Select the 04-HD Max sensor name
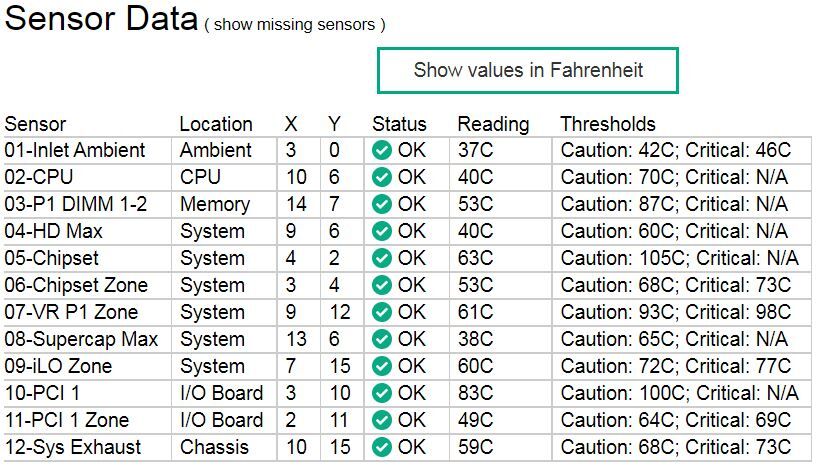Image resolution: width=826 pixels, height=476 pixels. click(x=54, y=232)
